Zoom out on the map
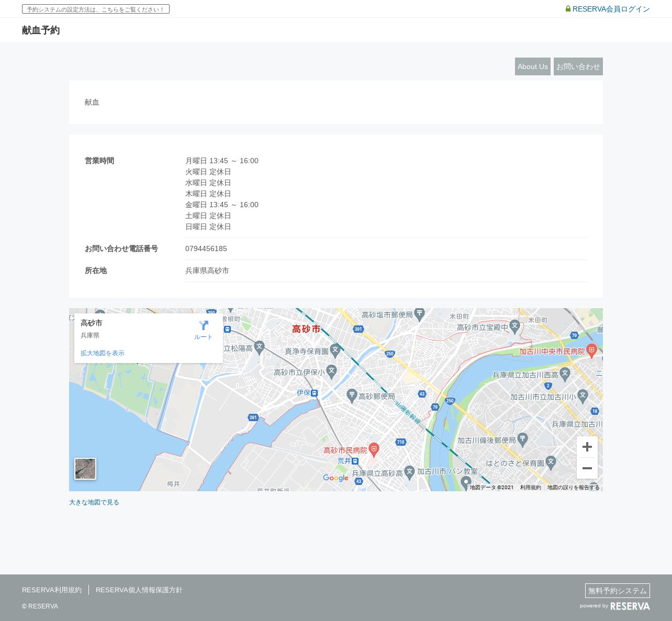Screen dimensions: 672x621 point(587,468)
